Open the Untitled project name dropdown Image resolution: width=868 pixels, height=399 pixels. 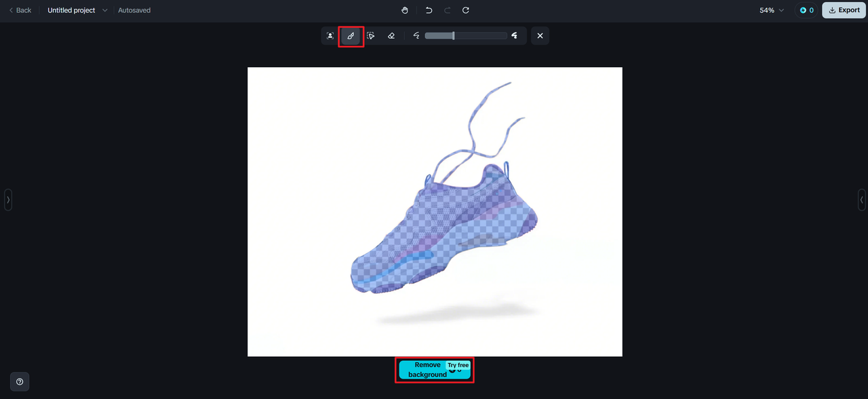[x=77, y=10]
